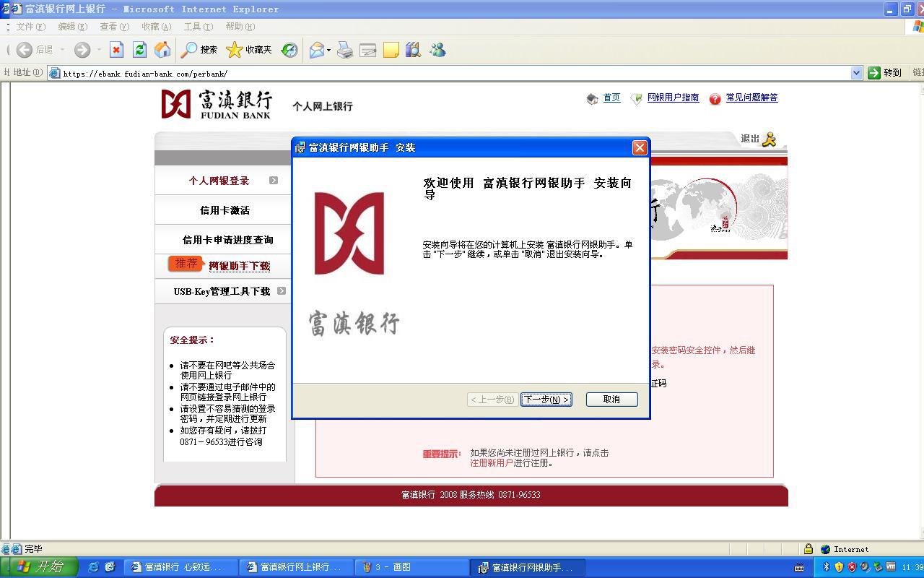This screenshot has height=578, width=924.
Task: Expand the Mail button dropdown arrow
Action: coord(328,50)
